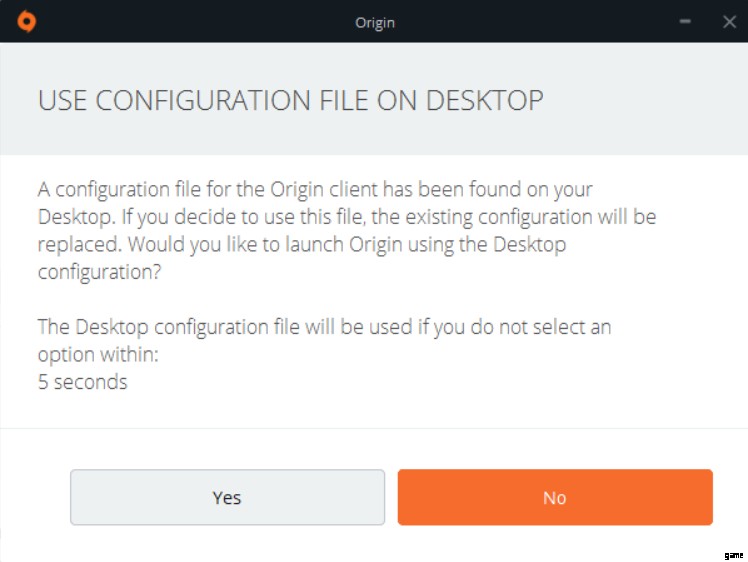Click the line starting "Desktop. If you decide"
The height and width of the screenshot is (562, 748).
tap(346, 216)
